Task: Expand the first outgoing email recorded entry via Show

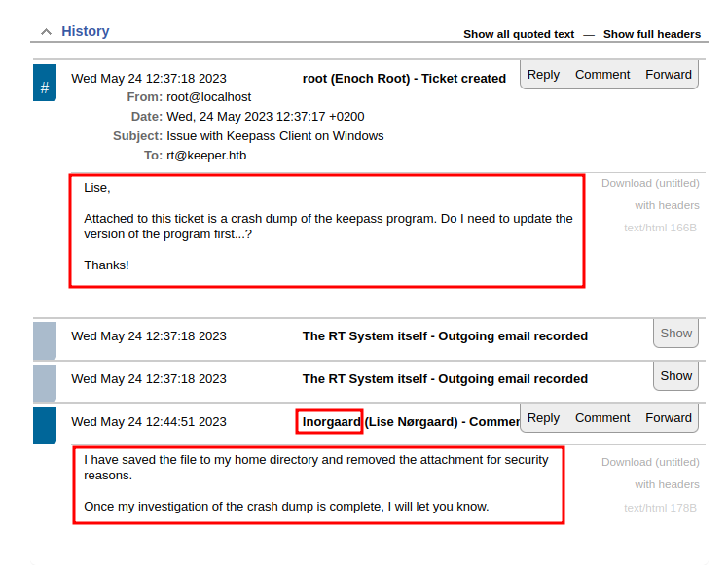Action: click(x=676, y=334)
